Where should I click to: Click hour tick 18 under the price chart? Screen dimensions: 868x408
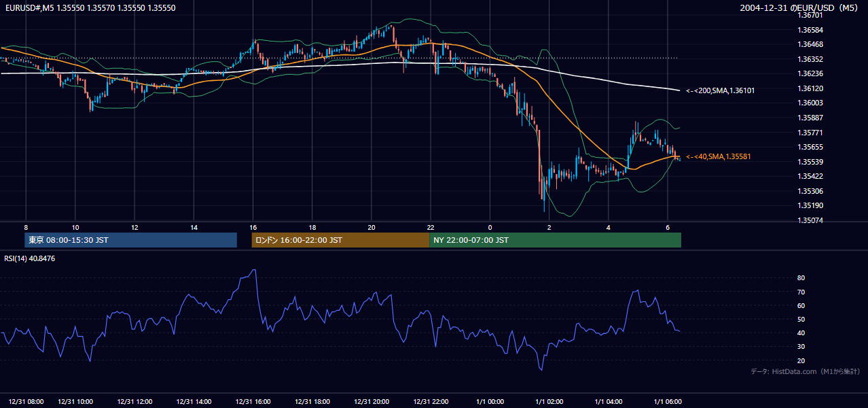312,227
